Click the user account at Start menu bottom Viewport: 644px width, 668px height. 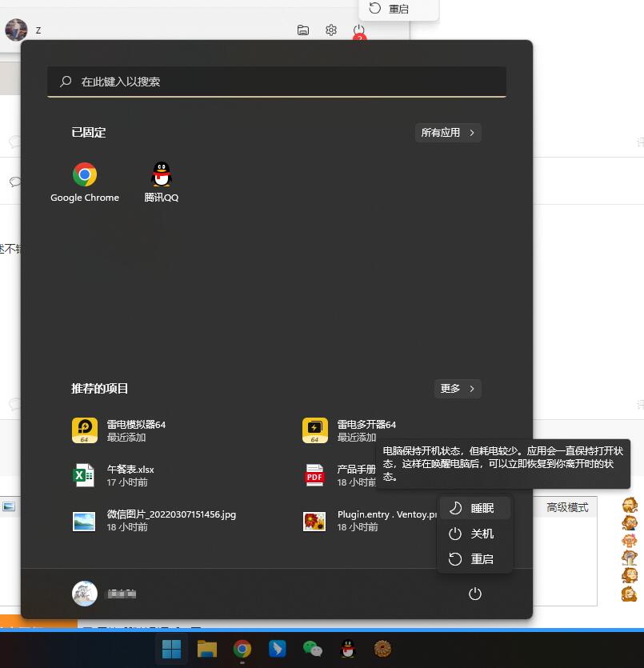104,594
